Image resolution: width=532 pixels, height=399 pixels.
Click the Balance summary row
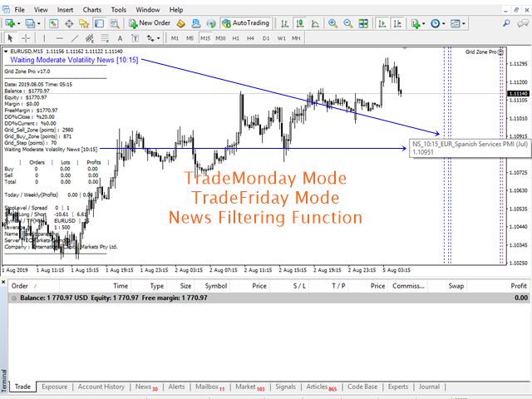(x=268, y=298)
